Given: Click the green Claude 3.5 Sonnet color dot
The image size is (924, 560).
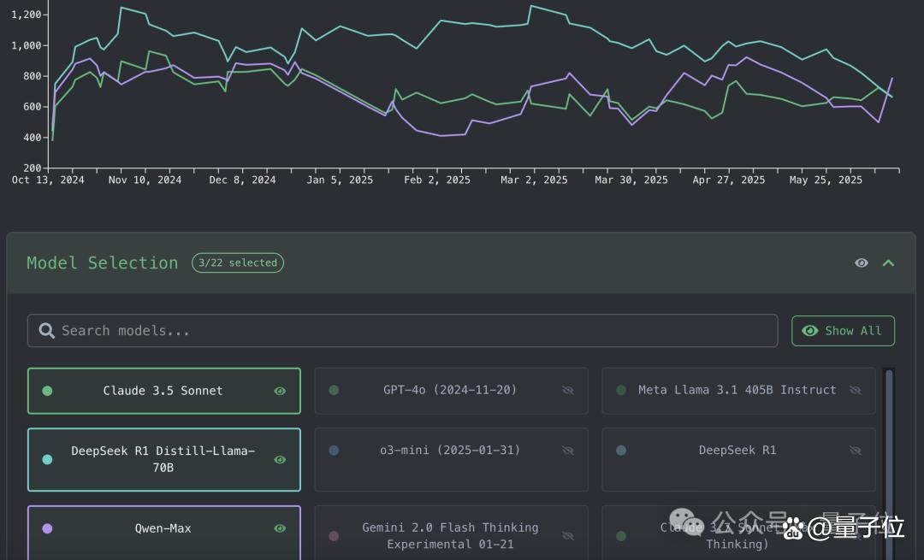Looking at the screenshot, I should click(x=48, y=391).
